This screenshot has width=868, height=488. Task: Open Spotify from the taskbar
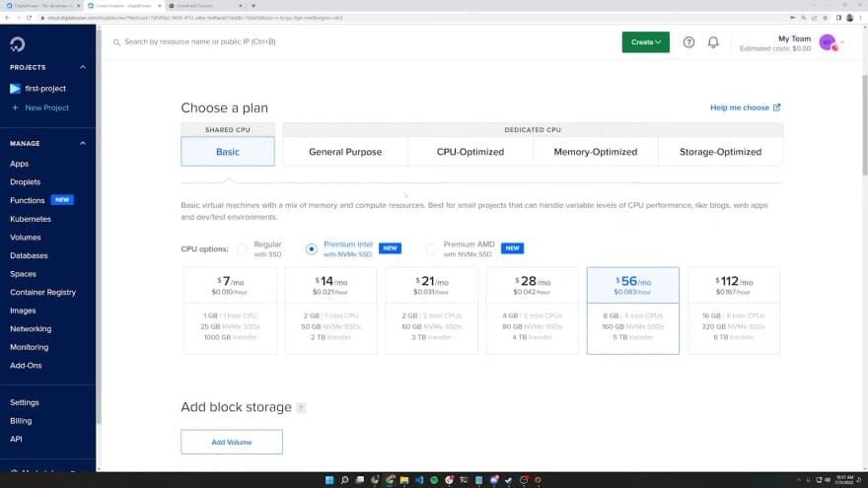434,480
